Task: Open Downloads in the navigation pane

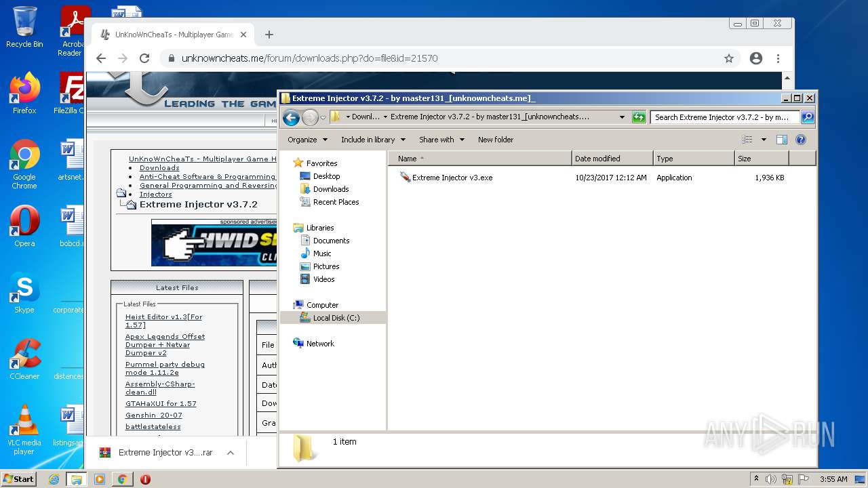Action: [331, 189]
